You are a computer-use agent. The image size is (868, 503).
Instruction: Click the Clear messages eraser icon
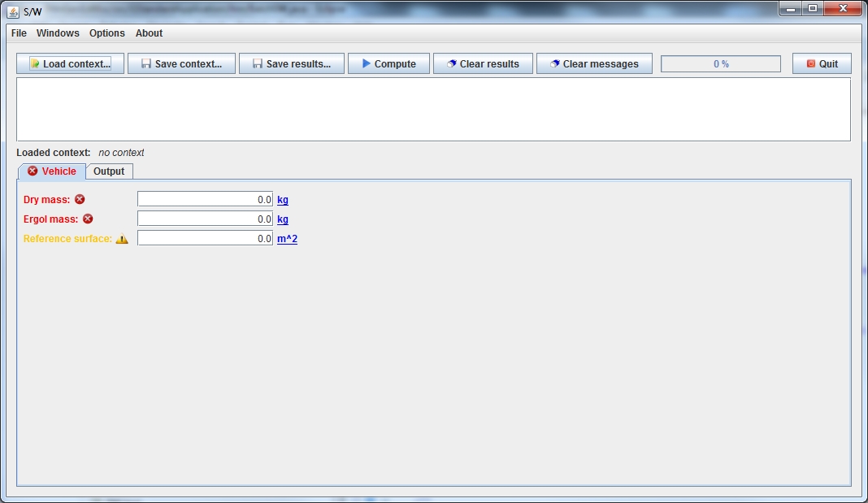(554, 64)
